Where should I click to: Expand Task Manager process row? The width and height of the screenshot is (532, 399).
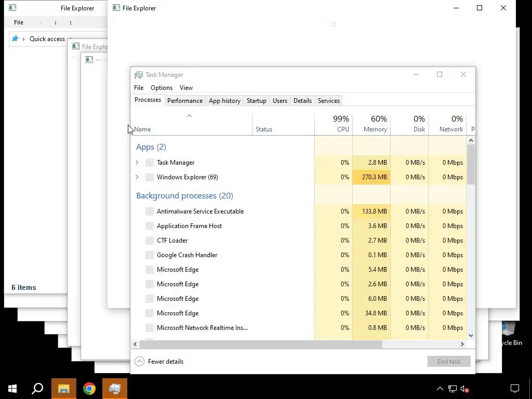click(x=137, y=163)
